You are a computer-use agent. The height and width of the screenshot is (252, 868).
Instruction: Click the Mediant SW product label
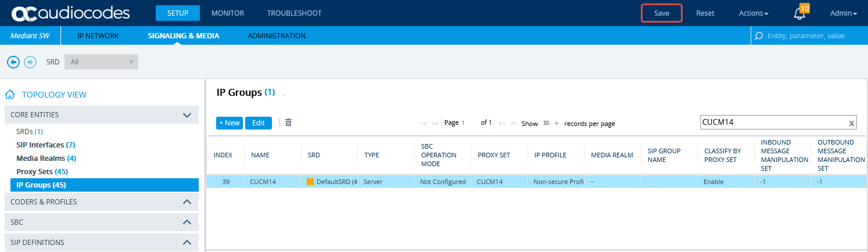[x=30, y=35]
